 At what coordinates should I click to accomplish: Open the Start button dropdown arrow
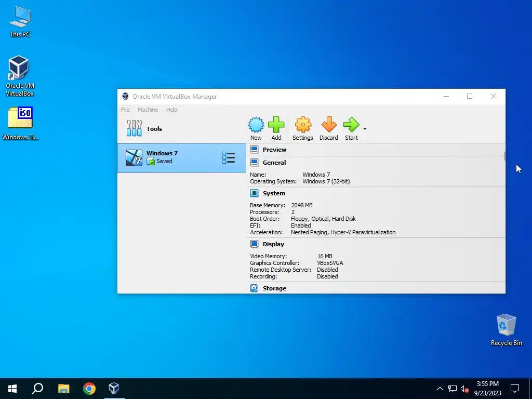click(365, 129)
